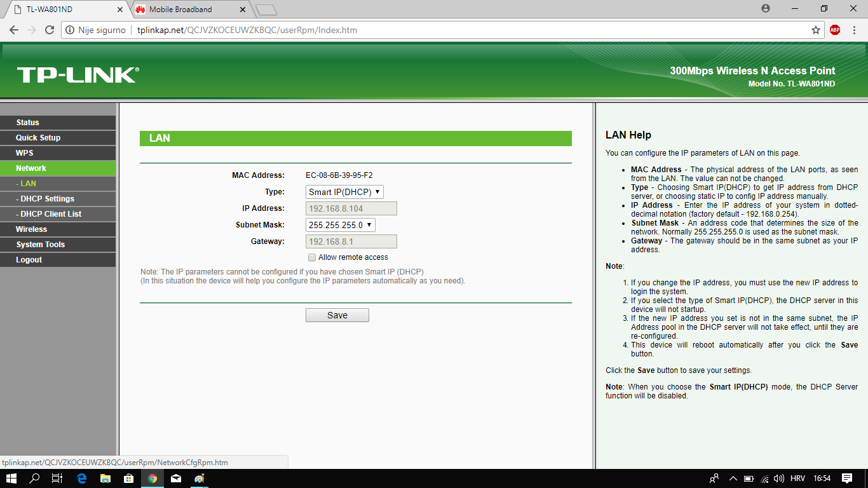The image size is (868, 488).
Task: Open Chrome's three-dot menu
Action: click(855, 30)
